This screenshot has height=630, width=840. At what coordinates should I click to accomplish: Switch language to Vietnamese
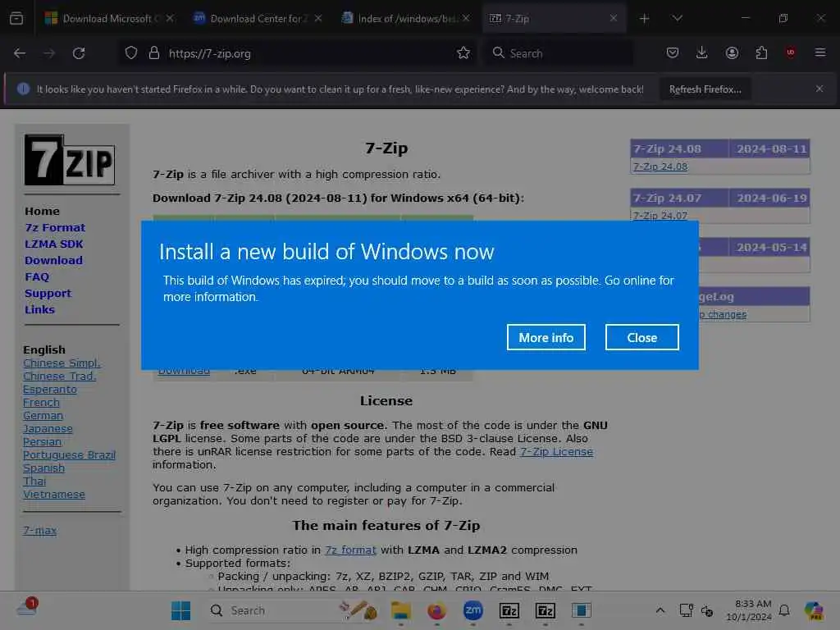[54, 495]
